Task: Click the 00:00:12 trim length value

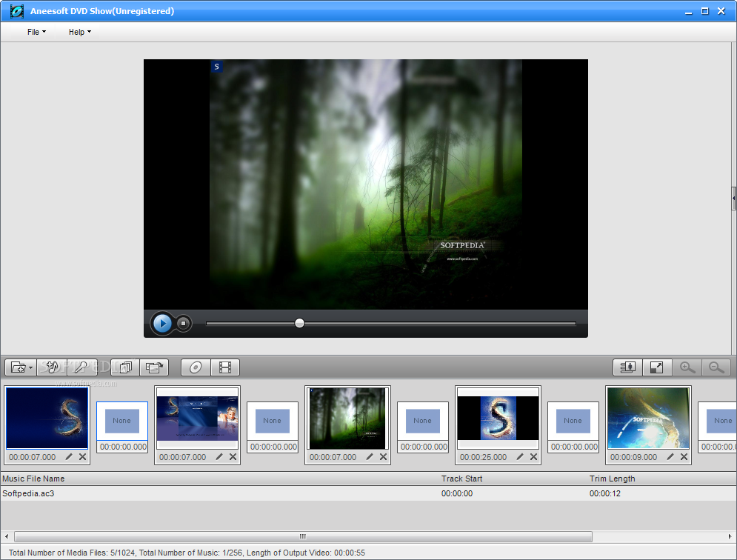Action: pyautogui.click(x=605, y=493)
